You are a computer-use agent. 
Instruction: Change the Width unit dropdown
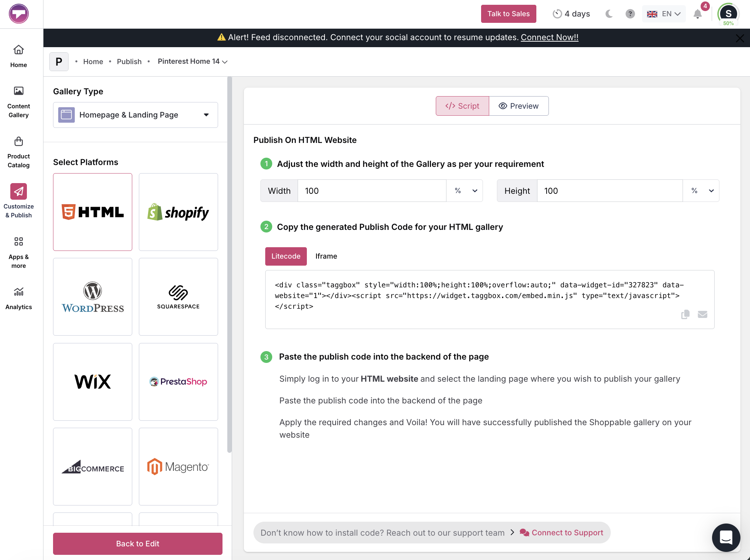[x=465, y=191]
